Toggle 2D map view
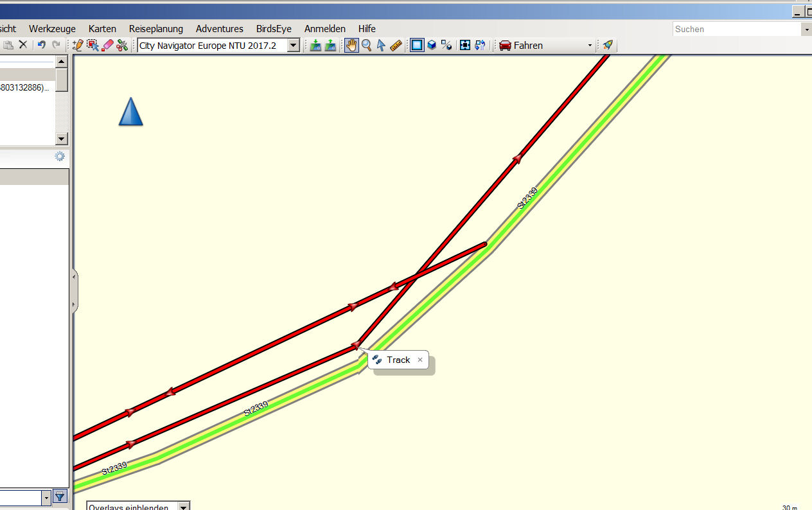 [x=417, y=45]
